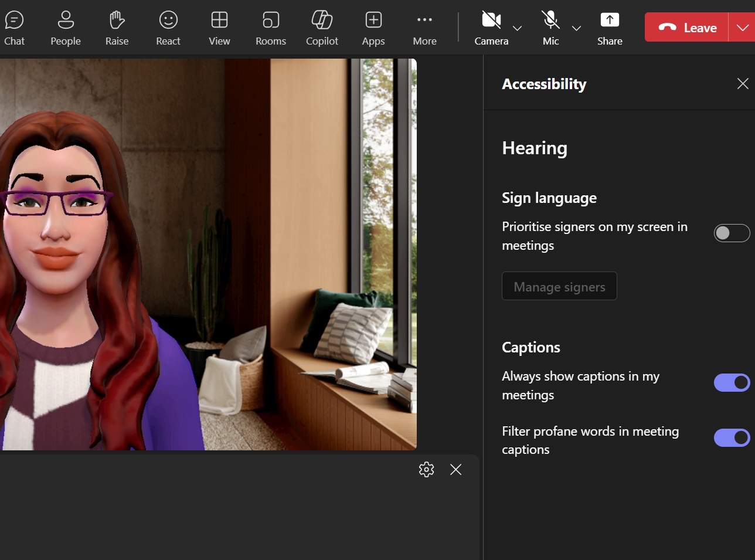The height and width of the screenshot is (560, 755).
Task: Click Manage signers
Action: (x=559, y=286)
